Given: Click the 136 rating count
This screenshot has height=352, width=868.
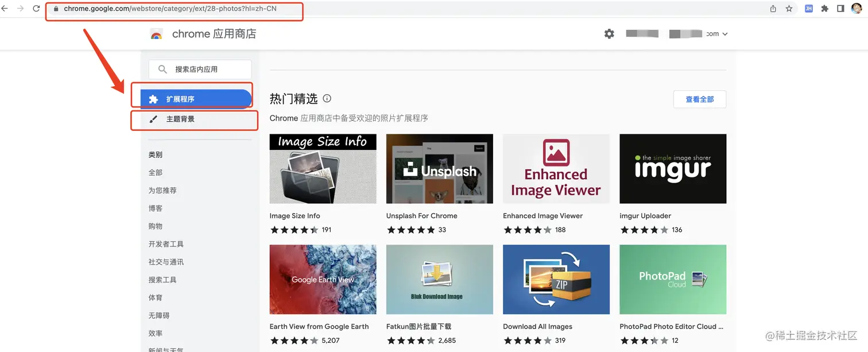Looking at the screenshot, I should point(677,230).
